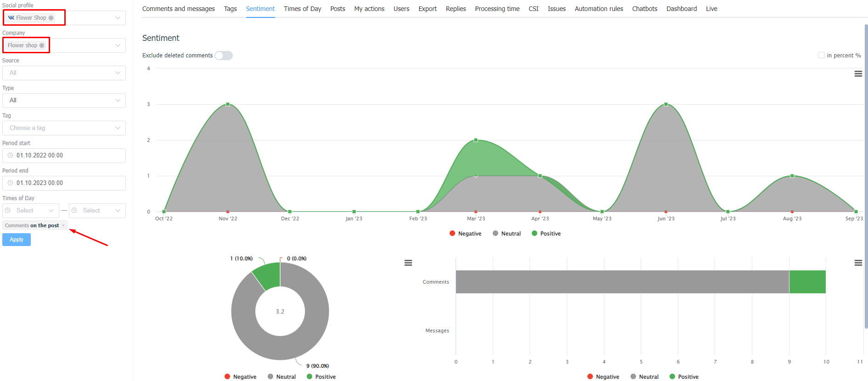This screenshot has width=868, height=381.
Task: Open the second Times of Day select
Action: coord(97,211)
